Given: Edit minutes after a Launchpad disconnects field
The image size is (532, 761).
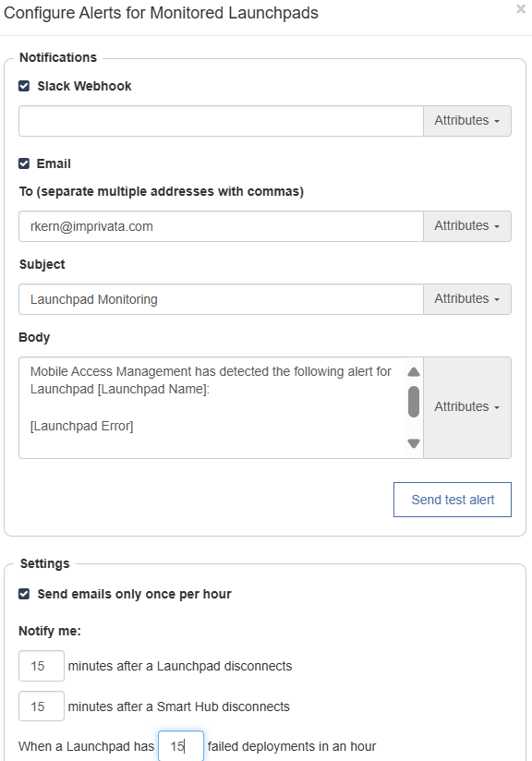Looking at the screenshot, I should [x=42, y=666].
